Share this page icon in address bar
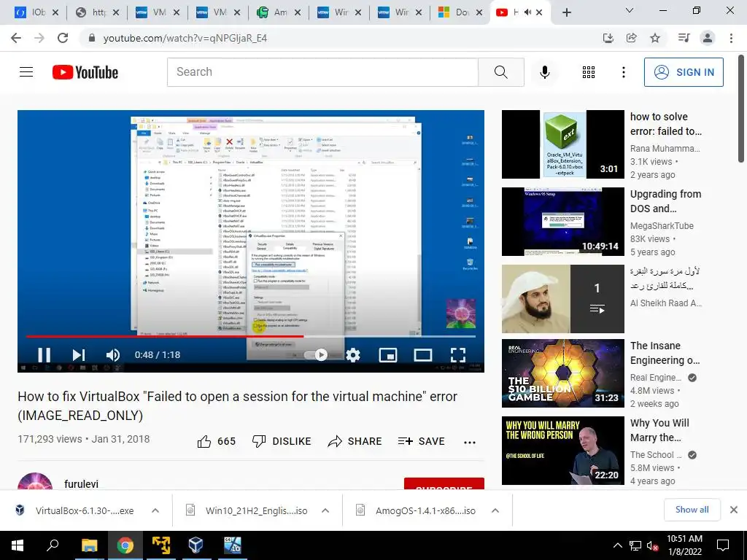This screenshot has height=560, width=747. (x=631, y=38)
